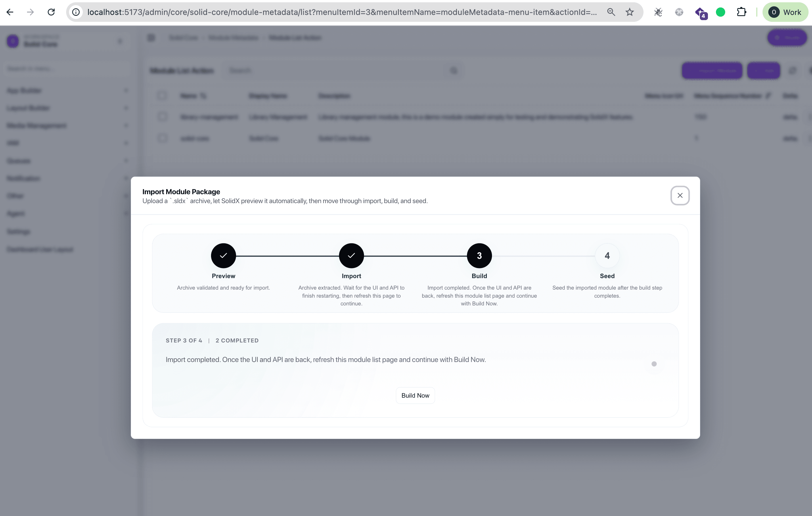
Task: Click the localhost URL address bar
Action: [342, 12]
